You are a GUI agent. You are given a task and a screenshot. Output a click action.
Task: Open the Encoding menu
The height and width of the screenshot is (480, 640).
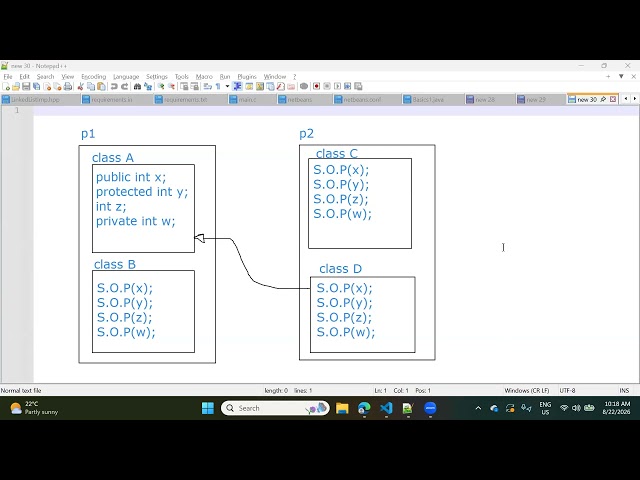(93, 76)
